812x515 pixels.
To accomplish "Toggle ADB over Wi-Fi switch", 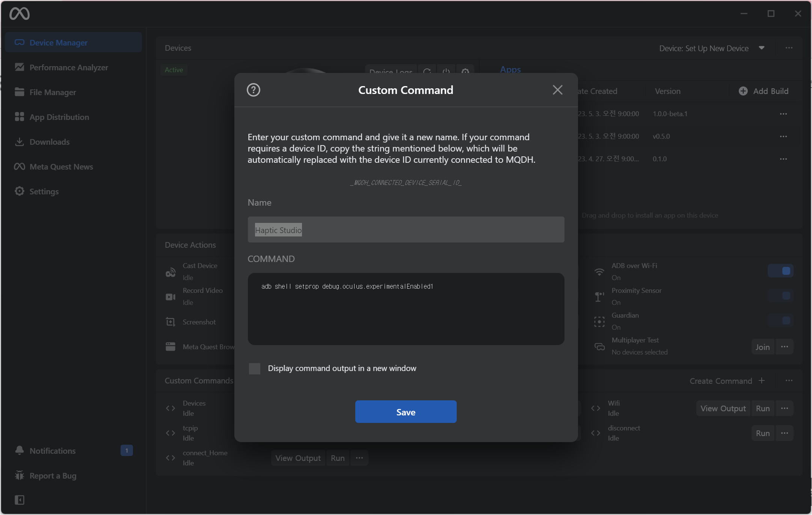I will (x=780, y=271).
